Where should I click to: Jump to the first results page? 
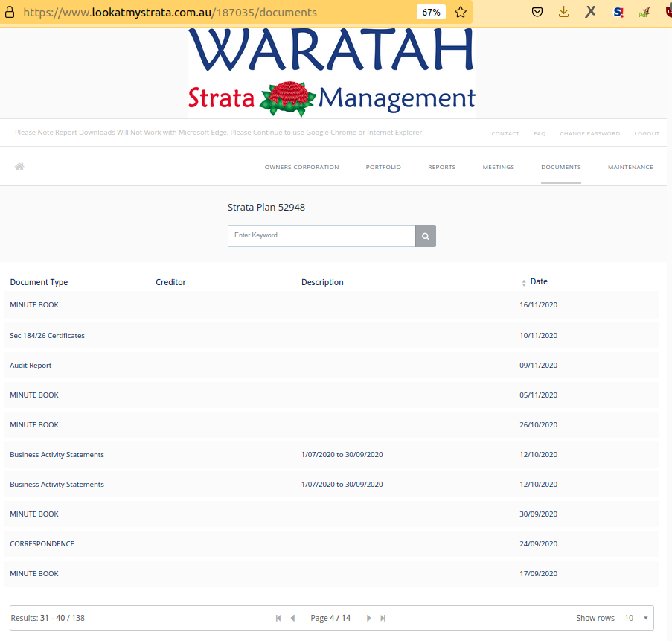point(278,618)
